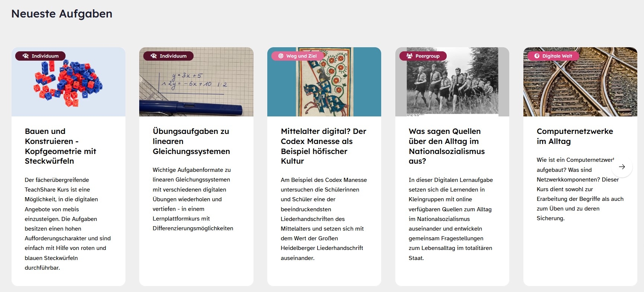Click the 'Neueste Aufgaben' section heading
Screen dimensions: 644x292
pyautogui.click(x=62, y=14)
